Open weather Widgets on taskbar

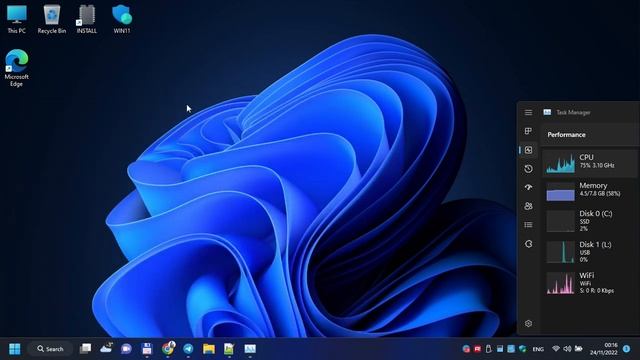[106, 349]
